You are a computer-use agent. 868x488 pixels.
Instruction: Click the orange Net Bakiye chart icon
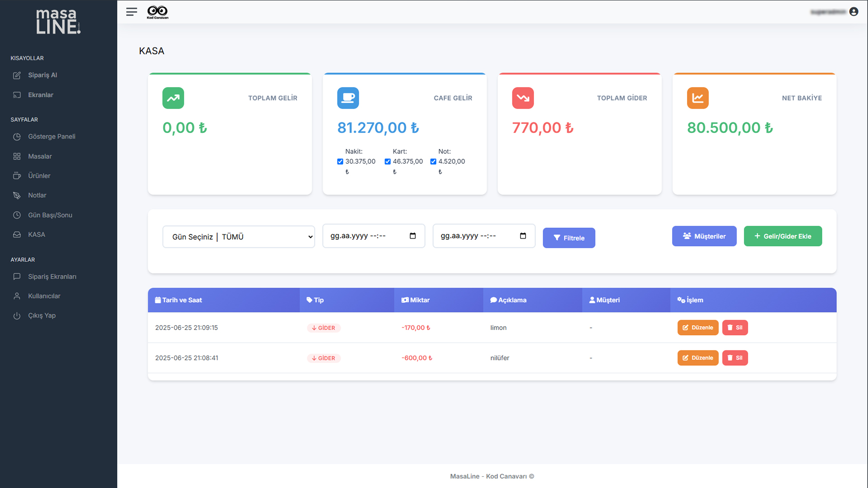[x=697, y=98]
